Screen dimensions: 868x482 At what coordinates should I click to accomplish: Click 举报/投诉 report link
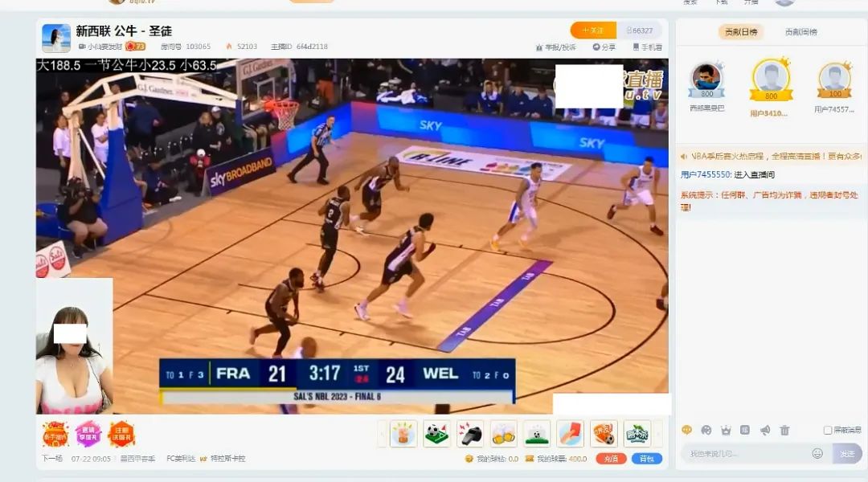(x=560, y=47)
